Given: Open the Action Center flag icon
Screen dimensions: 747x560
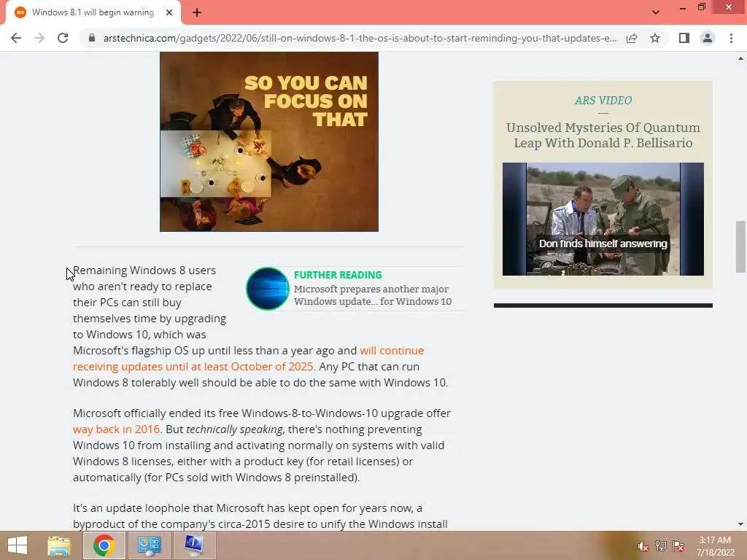Looking at the screenshot, I should tap(678, 546).
